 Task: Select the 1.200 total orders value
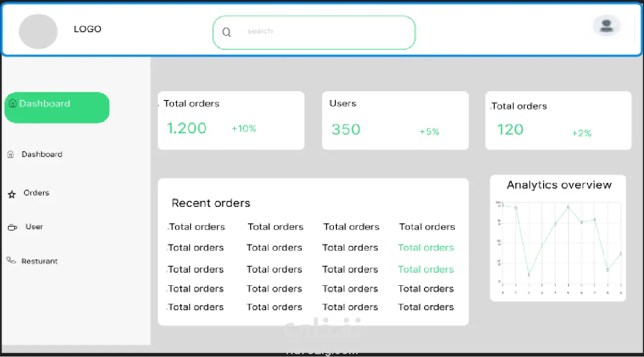coord(187,128)
